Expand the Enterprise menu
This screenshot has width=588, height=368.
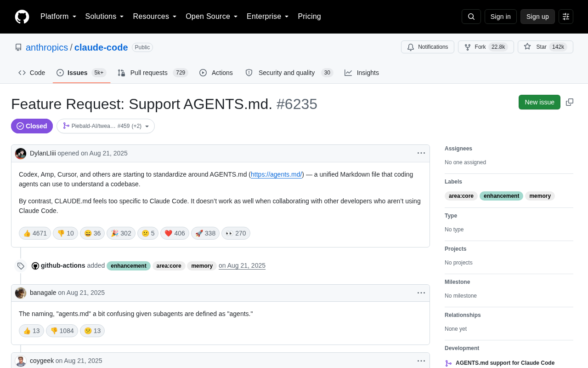[x=268, y=17]
